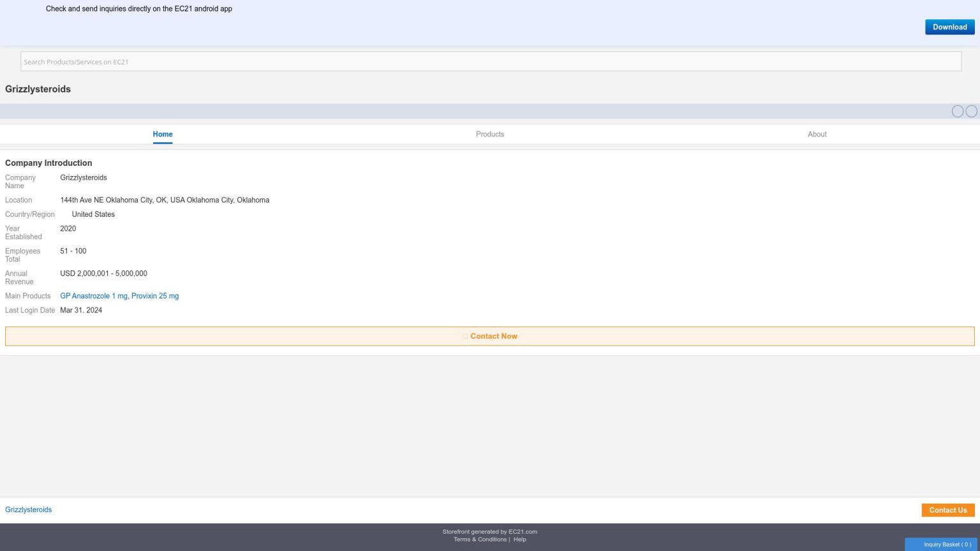Open the GP Anastrozole 1 mg link

click(x=94, y=296)
